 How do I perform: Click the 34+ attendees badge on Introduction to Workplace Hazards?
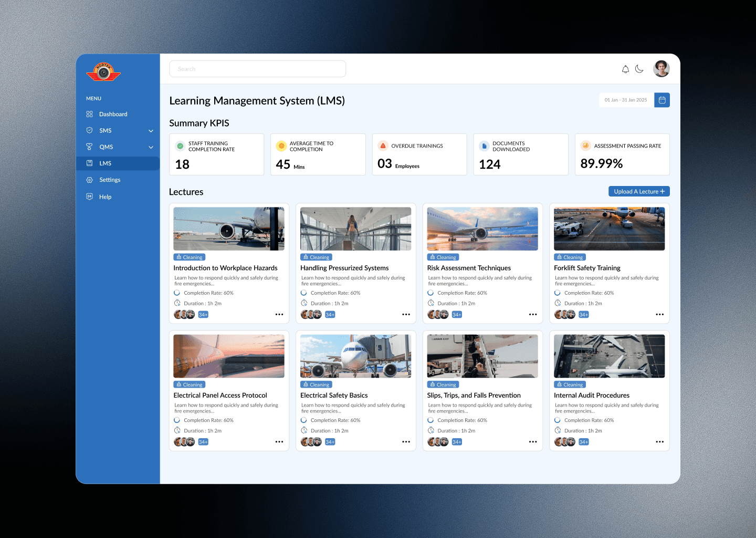coord(203,315)
